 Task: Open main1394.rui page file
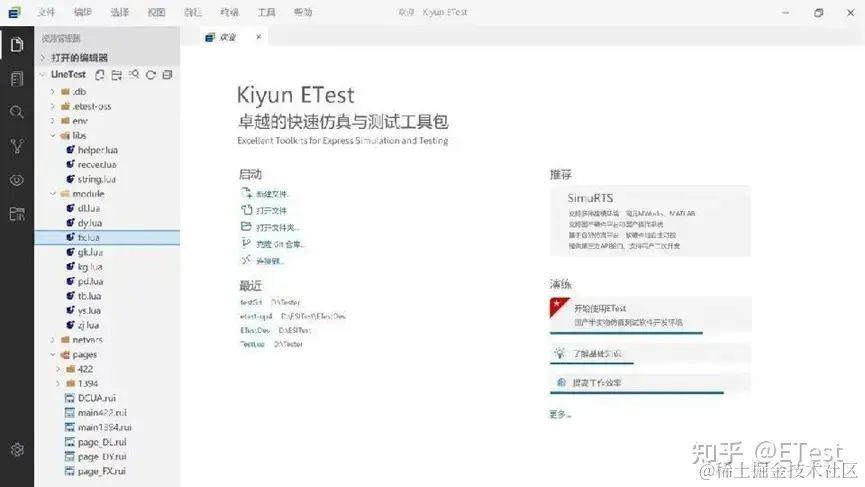(x=107, y=427)
